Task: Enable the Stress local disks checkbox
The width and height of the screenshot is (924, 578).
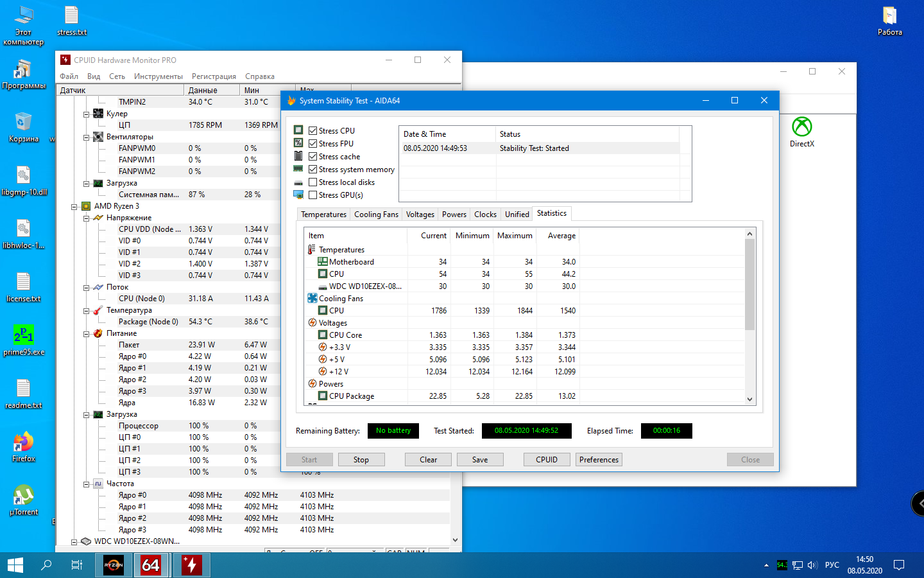Action: pyautogui.click(x=313, y=182)
